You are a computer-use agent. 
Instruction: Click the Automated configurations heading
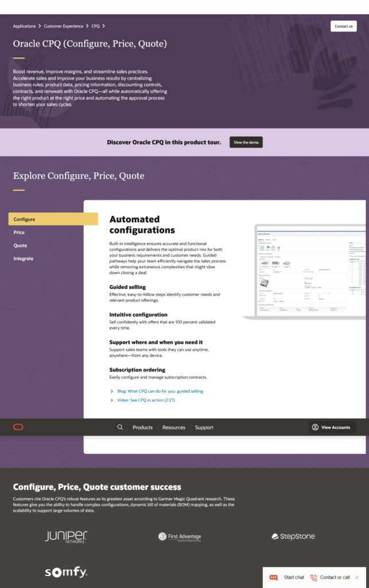tap(142, 225)
